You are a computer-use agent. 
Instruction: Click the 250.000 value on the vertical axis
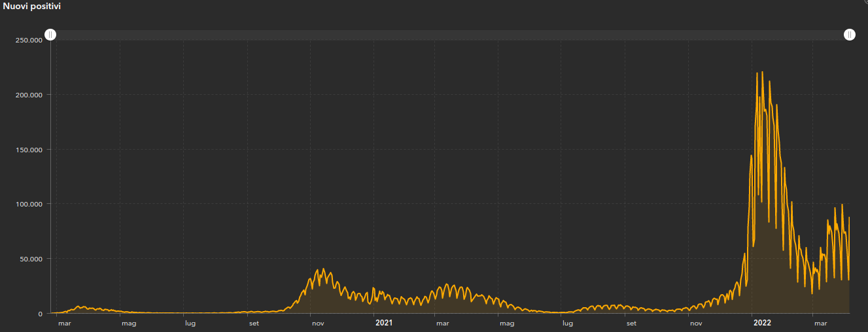coord(29,40)
